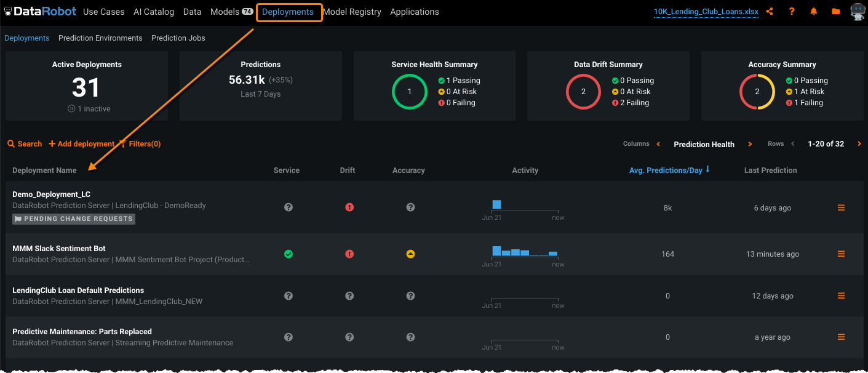The height and width of the screenshot is (373, 868).
Task: Open the help question mark icon
Action: tap(792, 12)
